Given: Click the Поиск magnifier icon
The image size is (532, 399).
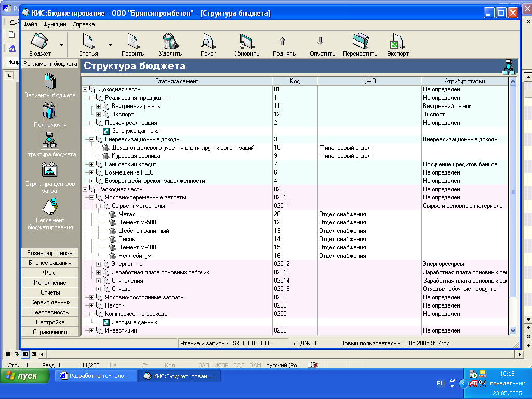Looking at the screenshot, I should coord(208,41).
